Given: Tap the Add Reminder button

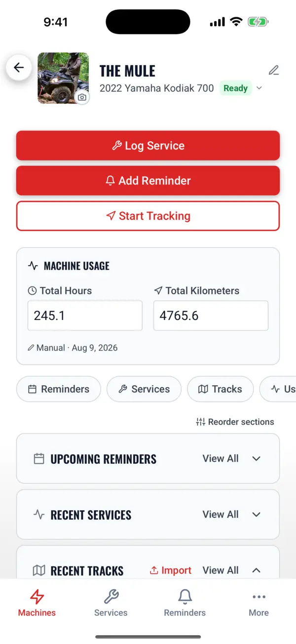Looking at the screenshot, I should coord(148,181).
